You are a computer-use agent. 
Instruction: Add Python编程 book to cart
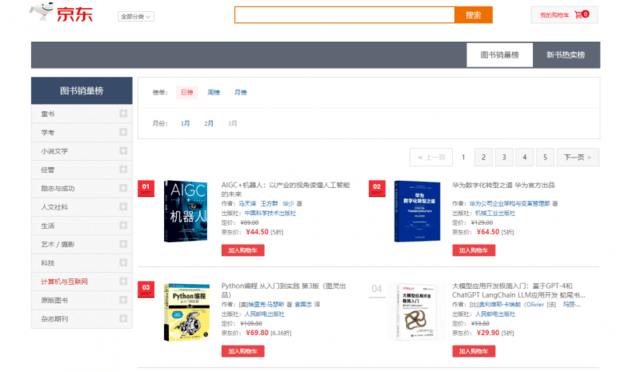[x=243, y=351]
